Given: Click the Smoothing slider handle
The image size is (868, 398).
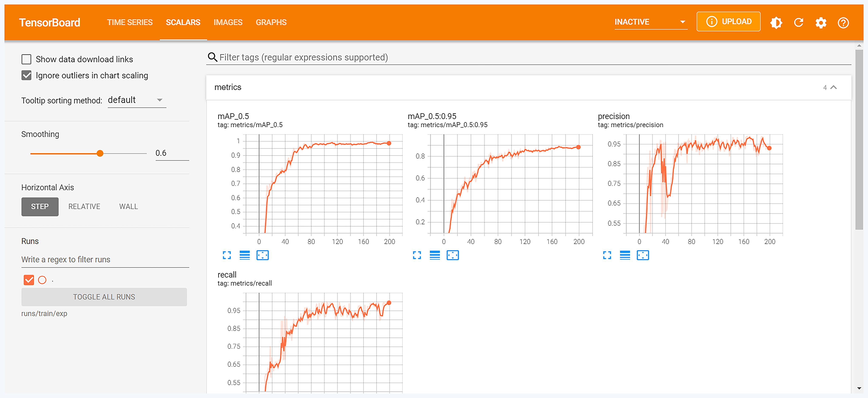Looking at the screenshot, I should pos(100,153).
